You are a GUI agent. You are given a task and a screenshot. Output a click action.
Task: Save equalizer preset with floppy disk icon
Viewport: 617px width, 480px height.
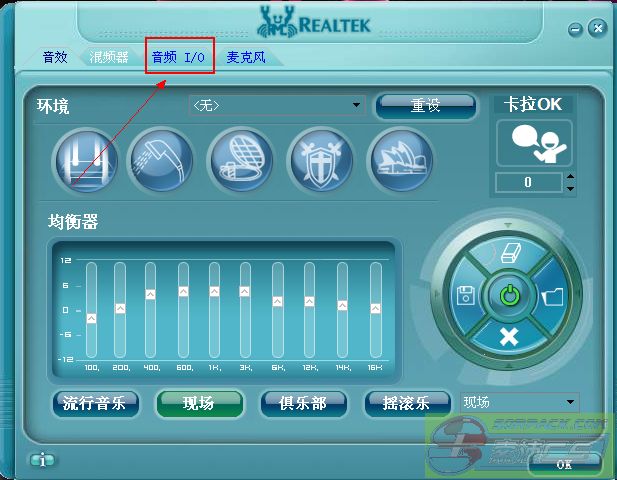[x=465, y=296]
